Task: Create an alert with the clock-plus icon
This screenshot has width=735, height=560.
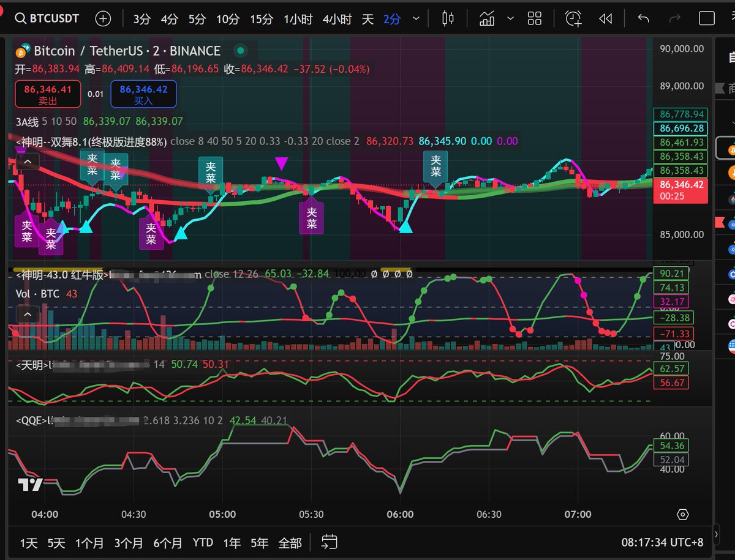Action: [x=573, y=18]
